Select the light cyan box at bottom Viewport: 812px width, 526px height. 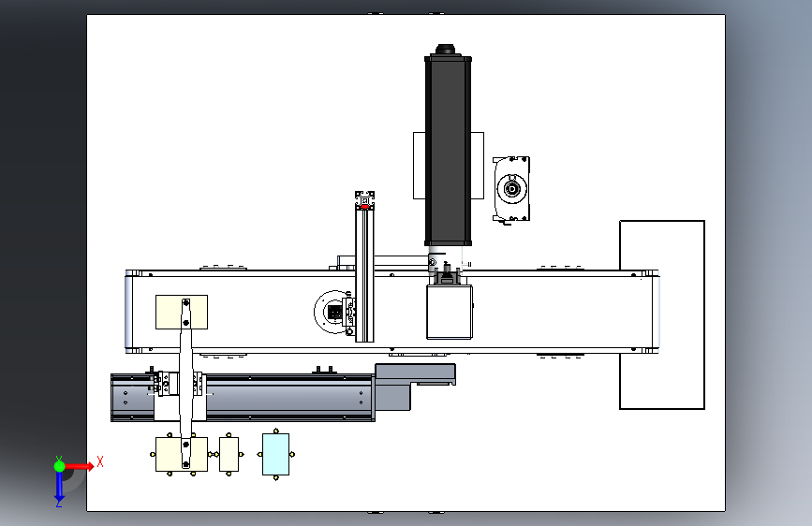coord(275,454)
